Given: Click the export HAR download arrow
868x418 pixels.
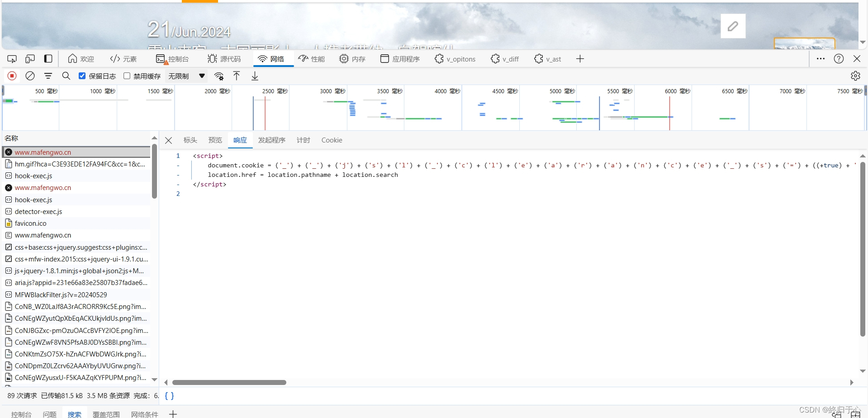Looking at the screenshot, I should point(255,76).
